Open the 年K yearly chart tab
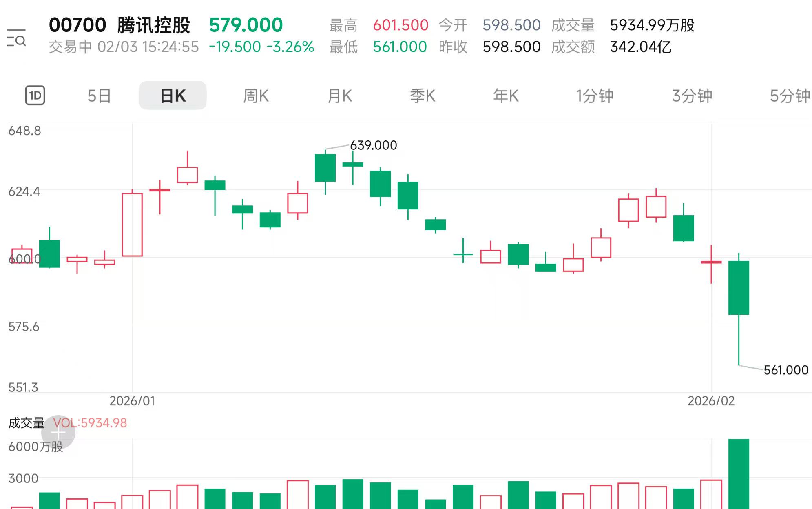This screenshot has width=812, height=509. [x=506, y=96]
